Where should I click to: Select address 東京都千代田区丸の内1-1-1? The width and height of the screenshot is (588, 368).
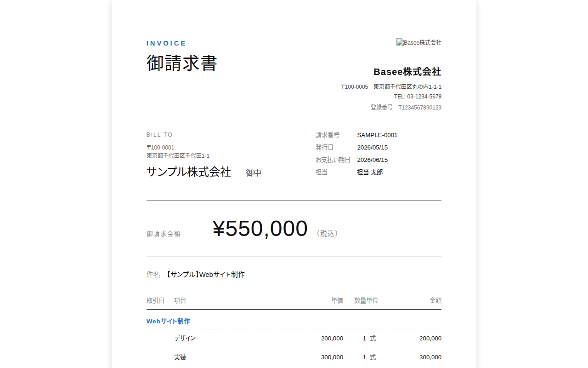point(407,86)
